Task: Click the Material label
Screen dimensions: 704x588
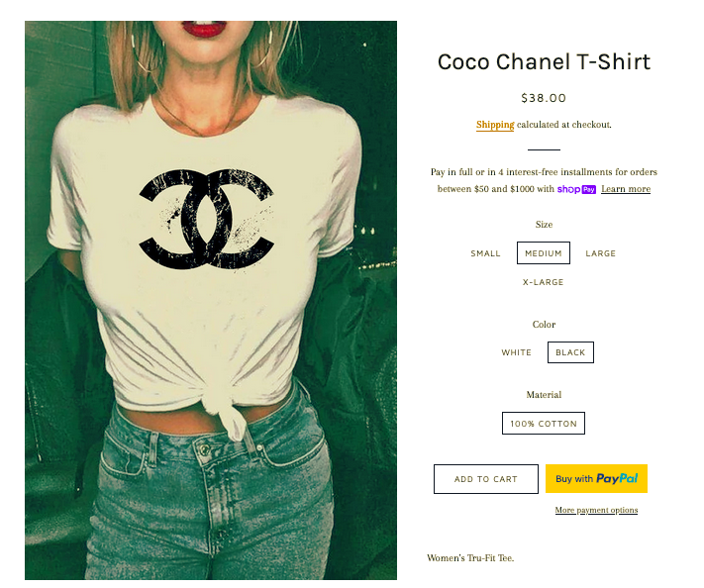Action: click(544, 395)
